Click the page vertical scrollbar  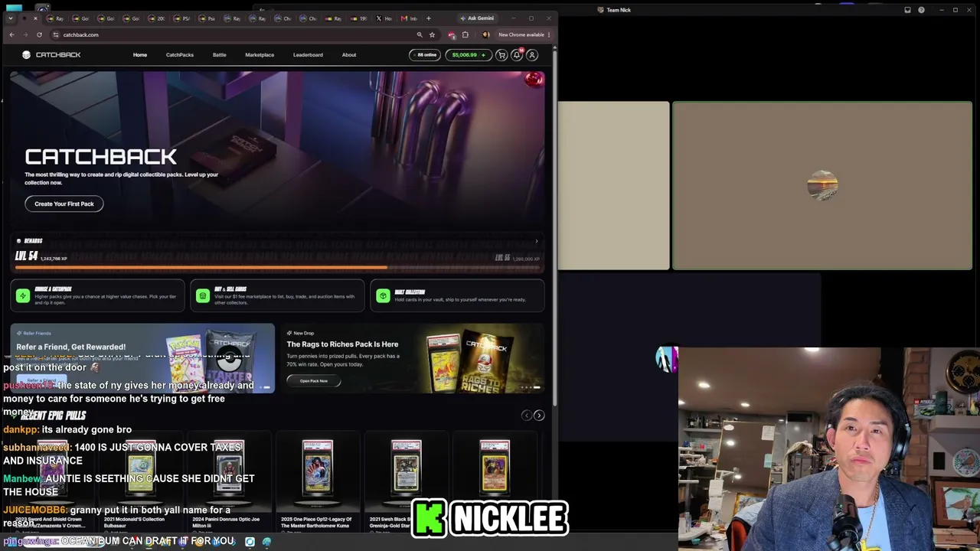pos(554,226)
